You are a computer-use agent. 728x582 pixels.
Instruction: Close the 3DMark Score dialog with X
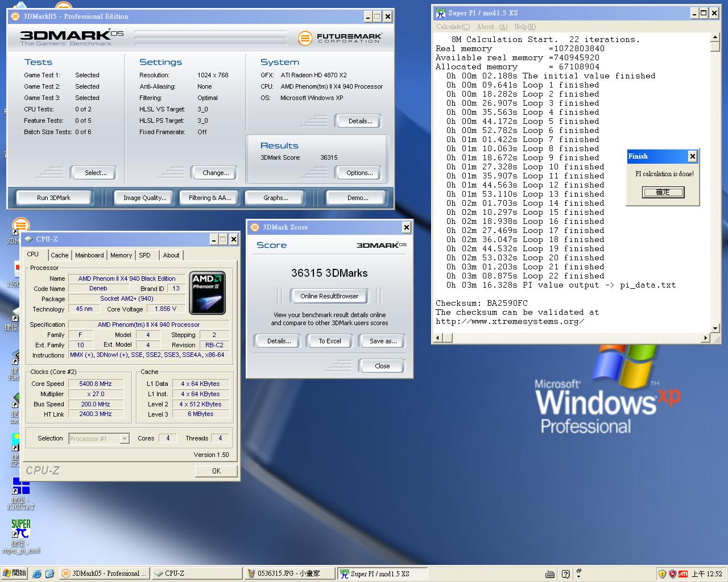point(406,227)
